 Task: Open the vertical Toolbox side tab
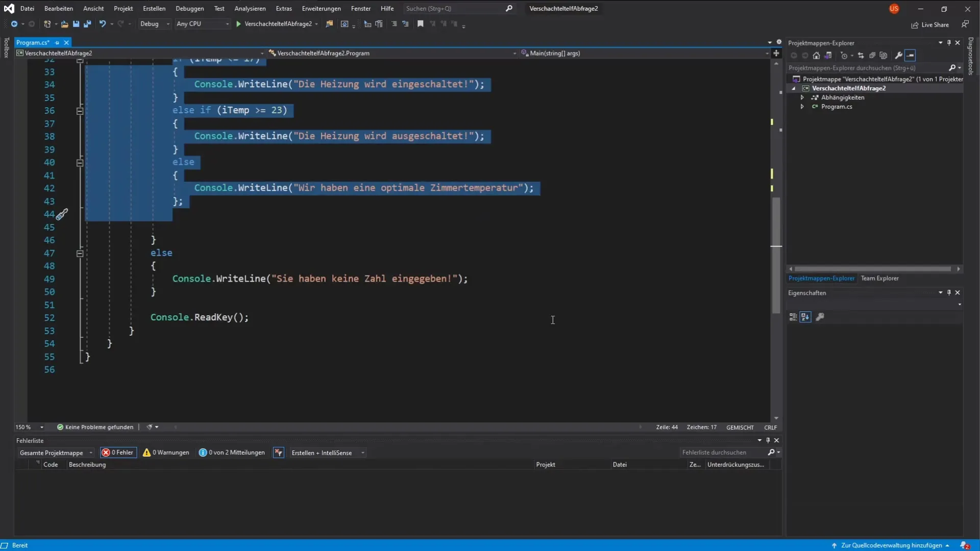click(6, 47)
